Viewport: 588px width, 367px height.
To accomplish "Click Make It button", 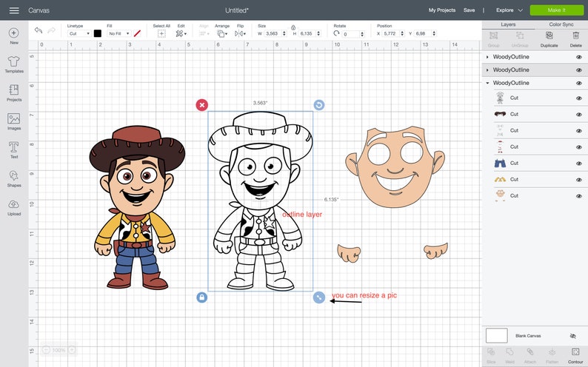I will click(556, 10).
